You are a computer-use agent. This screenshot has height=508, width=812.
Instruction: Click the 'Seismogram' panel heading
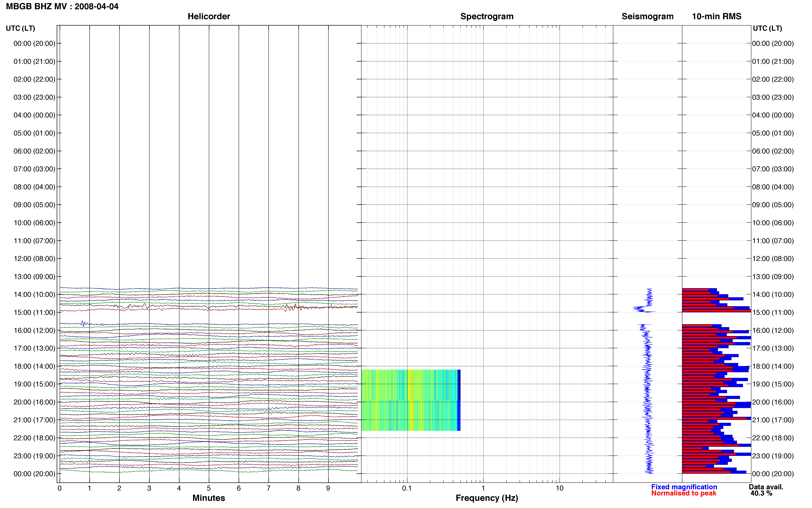647,16
